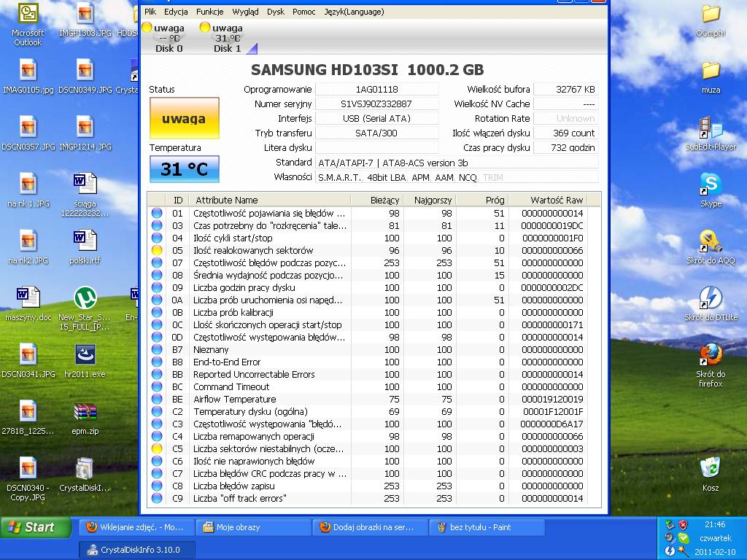Image resolution: width=747 pixels, height=560 pixels.
Task: Open the Wygląd menu
Action: (x=245, y=12)
